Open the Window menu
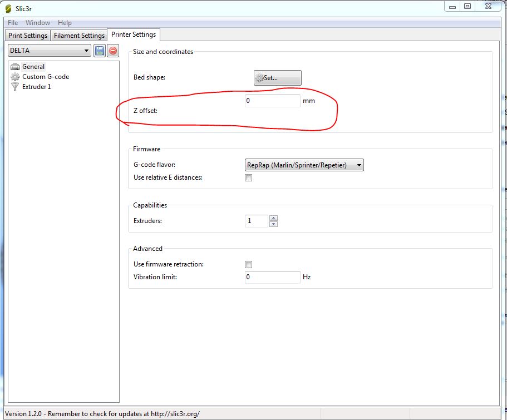This screenshot has height=420, width=507. tap(38, 23)
